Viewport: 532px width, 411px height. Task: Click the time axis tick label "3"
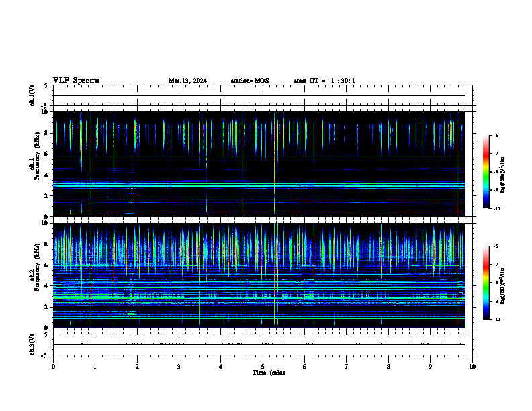point(179,367)
